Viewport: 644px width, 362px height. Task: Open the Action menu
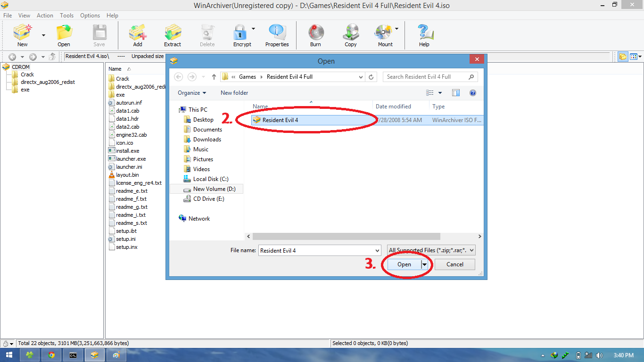point(45,16)
